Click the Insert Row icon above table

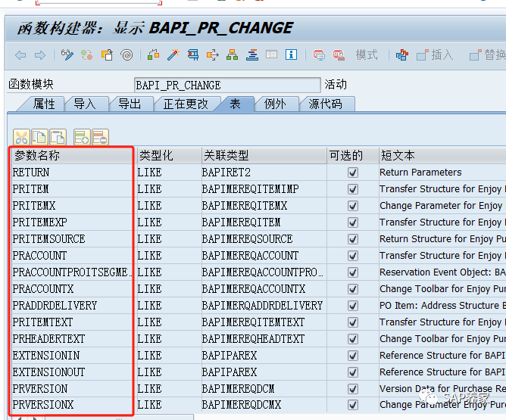[x=82, y=137]
